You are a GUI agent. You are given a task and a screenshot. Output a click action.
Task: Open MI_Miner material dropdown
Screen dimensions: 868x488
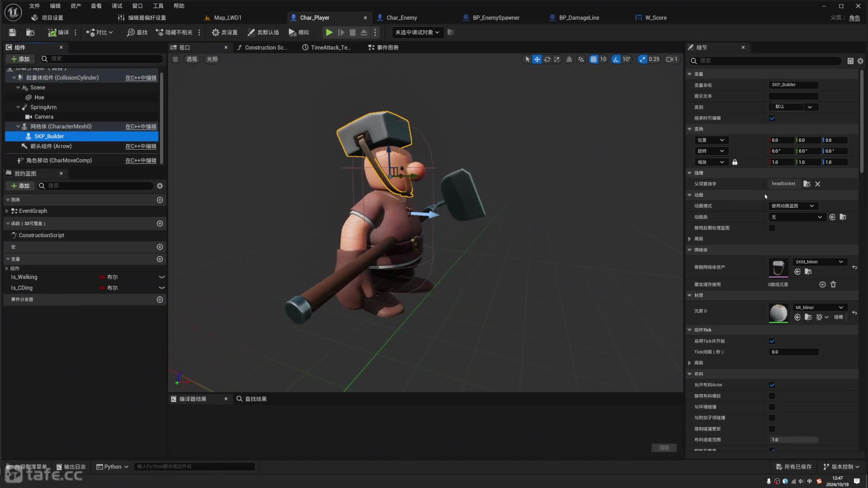pyautogui.click(x=819, y=308)
